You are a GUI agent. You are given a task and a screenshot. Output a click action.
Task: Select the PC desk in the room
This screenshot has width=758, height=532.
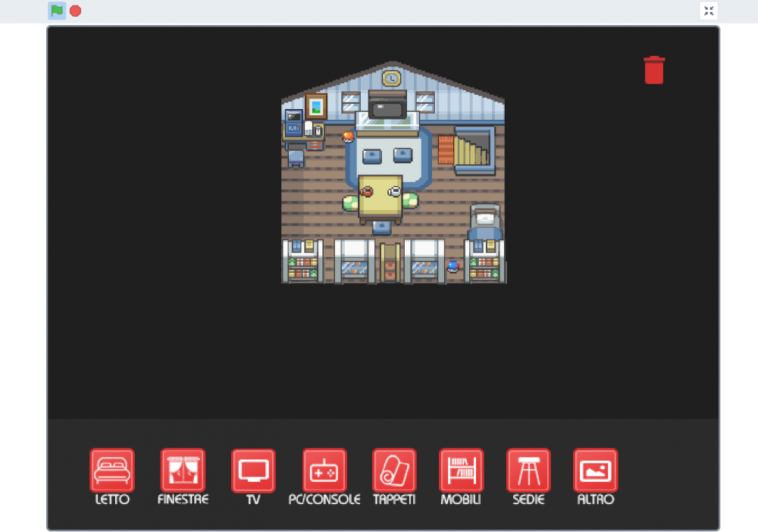click(303, 130)
